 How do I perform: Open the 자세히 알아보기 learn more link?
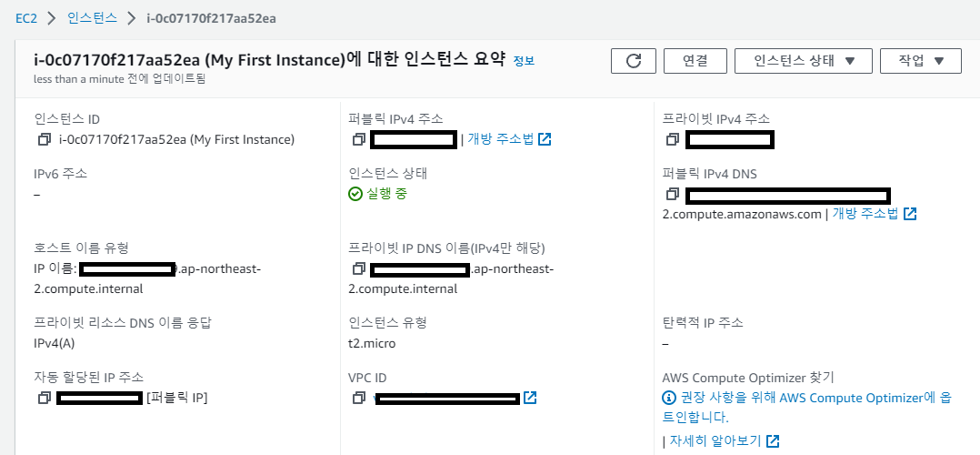pos(725,440)
